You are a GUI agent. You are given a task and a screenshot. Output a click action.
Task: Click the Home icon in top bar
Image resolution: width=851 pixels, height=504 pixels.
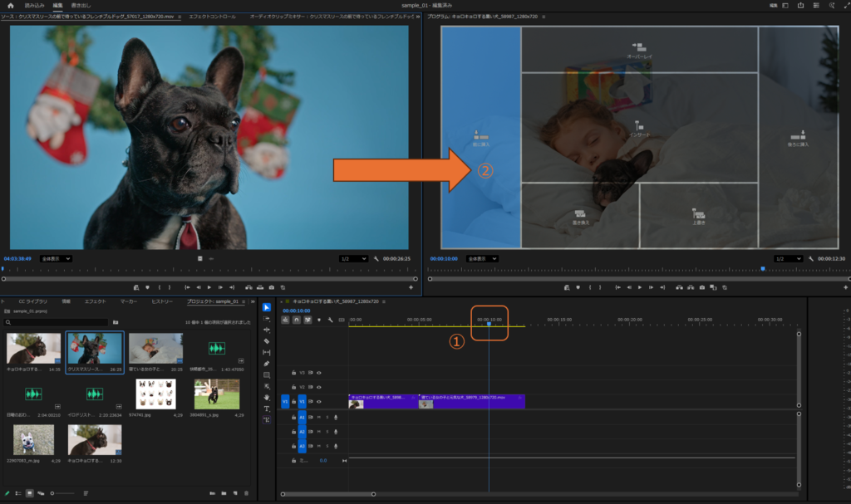(x=11, y=5)
